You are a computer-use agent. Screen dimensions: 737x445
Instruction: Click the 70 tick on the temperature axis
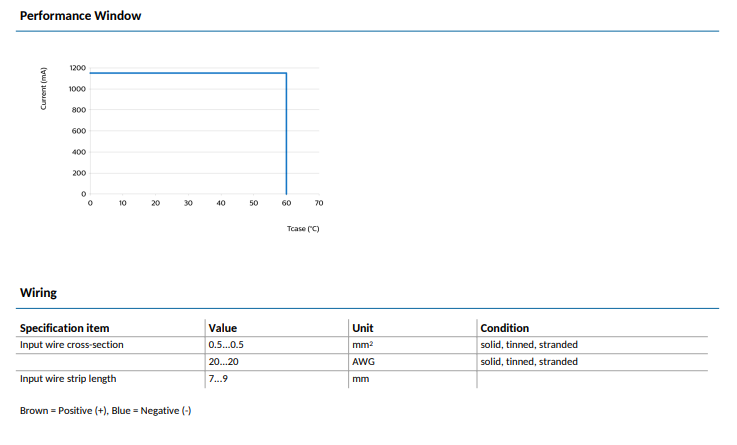tap(319, 203)
